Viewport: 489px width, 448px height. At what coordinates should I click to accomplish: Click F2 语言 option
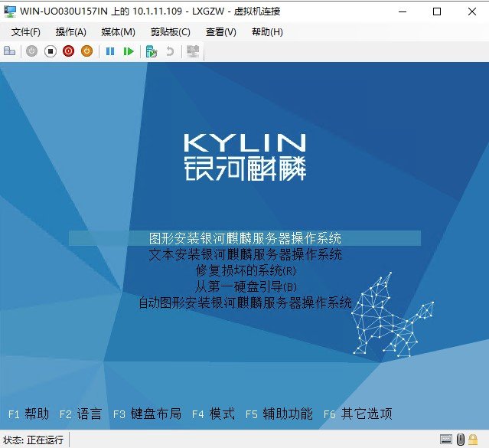click(80, 414)
